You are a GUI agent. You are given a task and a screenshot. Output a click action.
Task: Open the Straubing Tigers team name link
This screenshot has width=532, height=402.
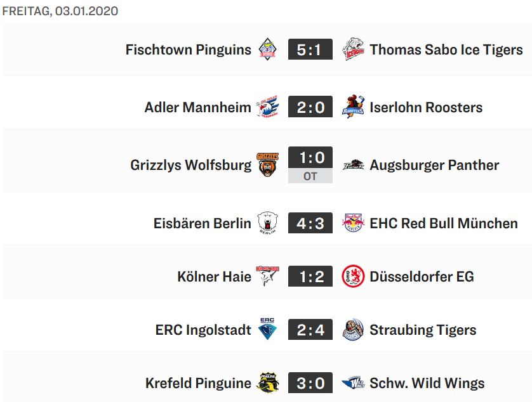(x=423, y=330)
